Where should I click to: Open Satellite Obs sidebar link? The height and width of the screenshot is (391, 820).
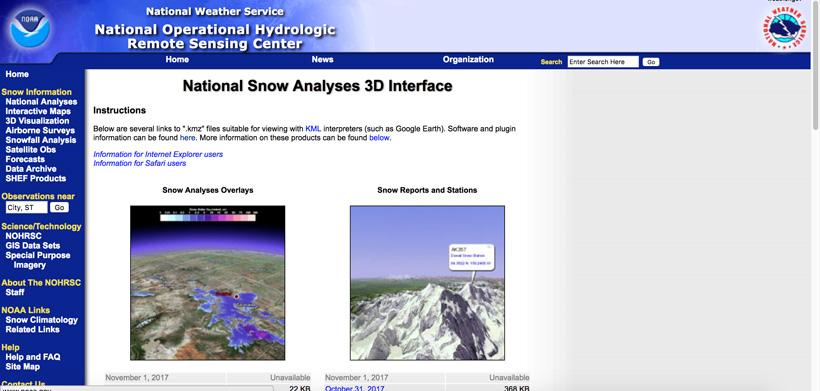pos(31,150)
